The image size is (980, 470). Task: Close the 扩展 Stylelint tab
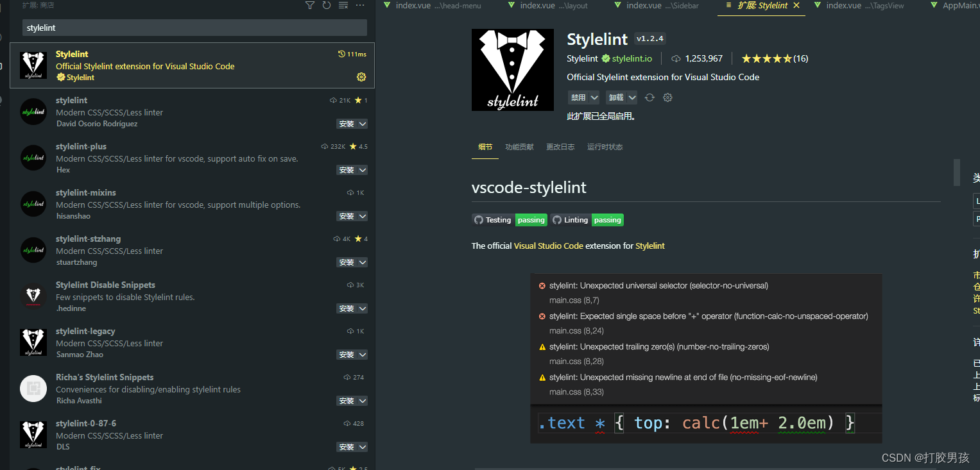point(796,5)
